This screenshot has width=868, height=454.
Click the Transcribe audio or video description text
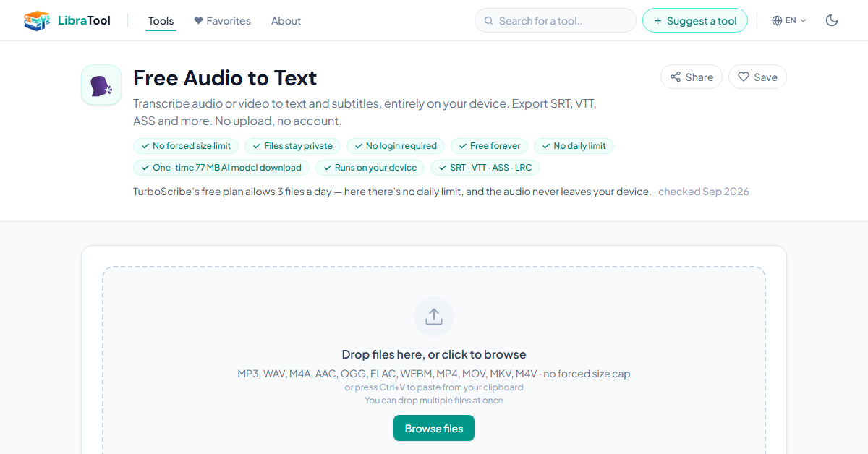tap(365, 112)
